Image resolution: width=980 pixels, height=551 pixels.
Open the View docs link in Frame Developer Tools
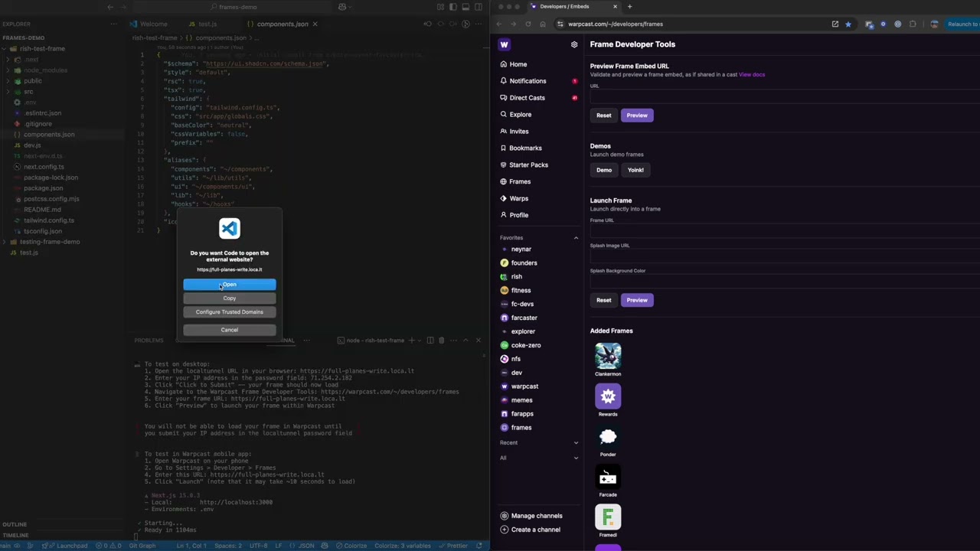(x=751, y=74)
